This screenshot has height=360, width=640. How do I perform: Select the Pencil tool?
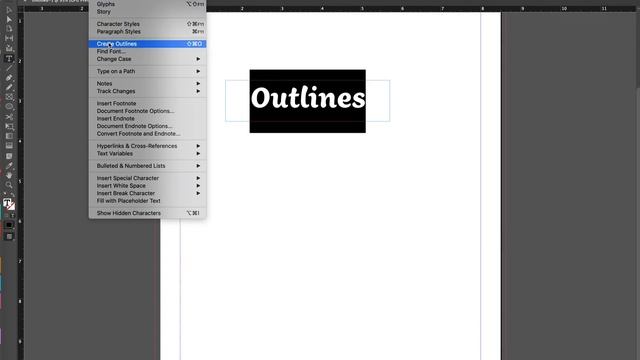click(9, 87)
